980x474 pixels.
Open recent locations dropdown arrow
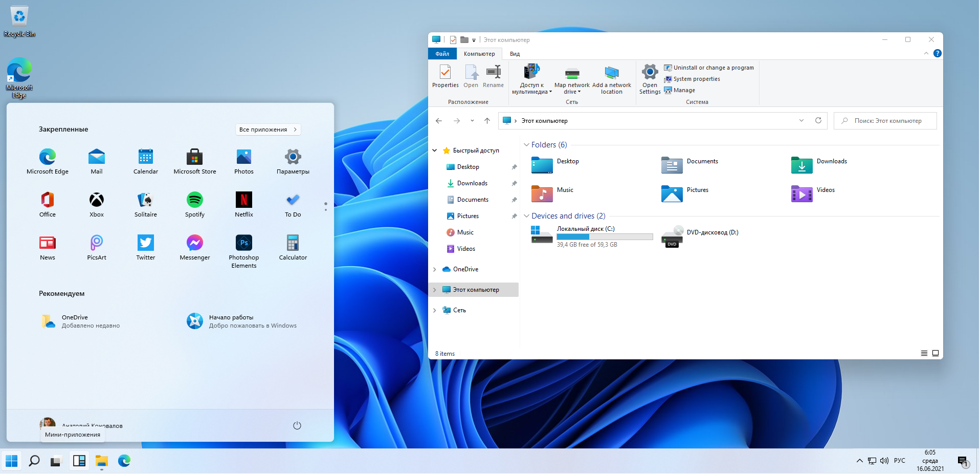pos(472,121)
